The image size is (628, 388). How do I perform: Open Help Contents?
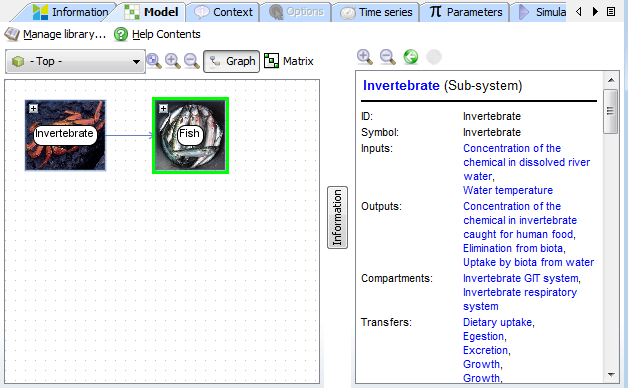pos(157,34)
